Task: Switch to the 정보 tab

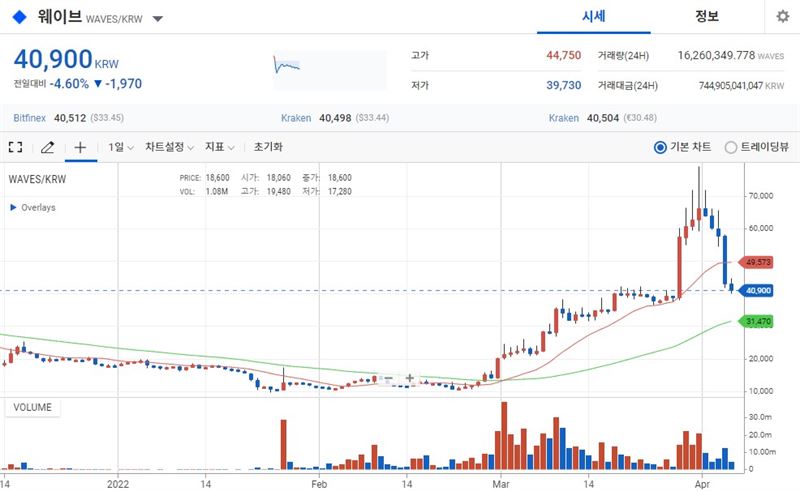Action: coord(707,17)
